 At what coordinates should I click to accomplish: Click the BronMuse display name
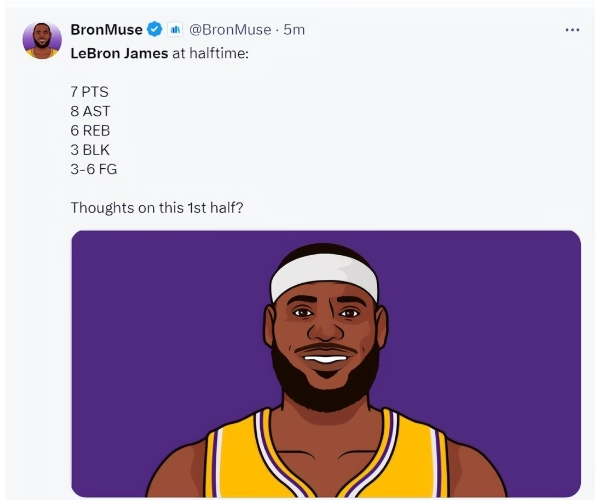tap(106, 30)
